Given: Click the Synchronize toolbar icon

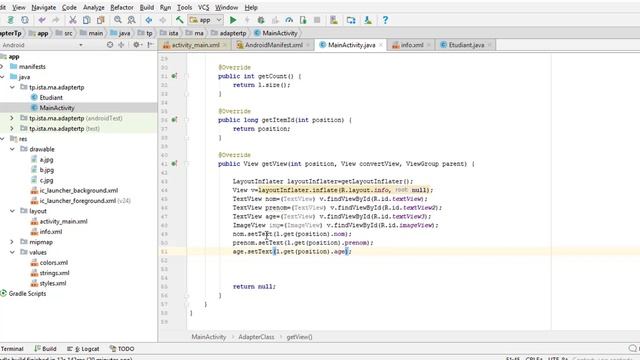Looking at the screenshot, I should (x=25, y=20).
